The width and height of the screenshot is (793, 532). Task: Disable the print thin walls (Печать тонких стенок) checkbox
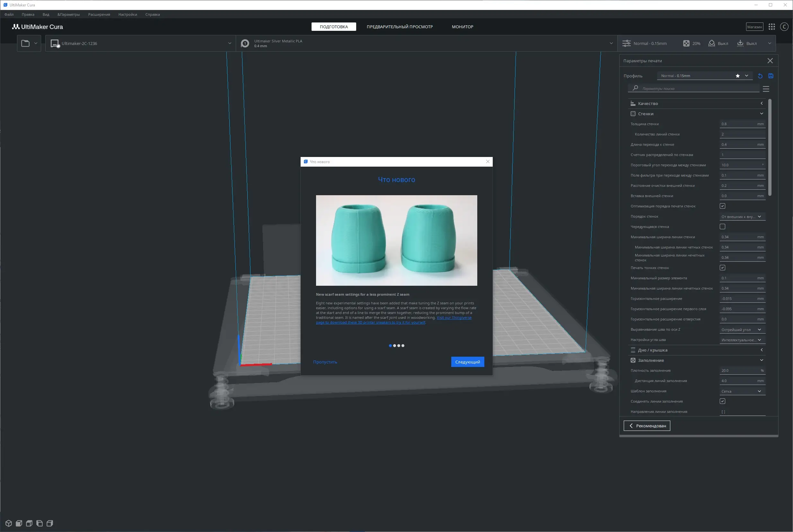(x=722, y=268)
